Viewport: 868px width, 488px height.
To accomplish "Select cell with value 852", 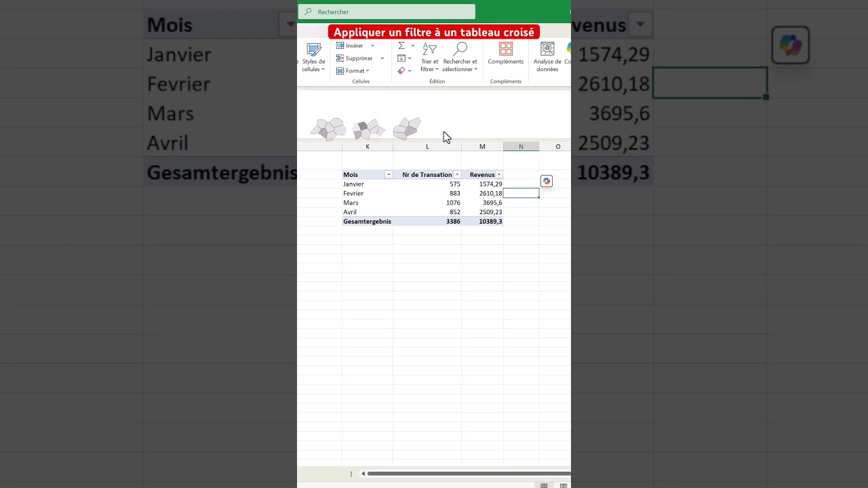I will coord(427,212).
